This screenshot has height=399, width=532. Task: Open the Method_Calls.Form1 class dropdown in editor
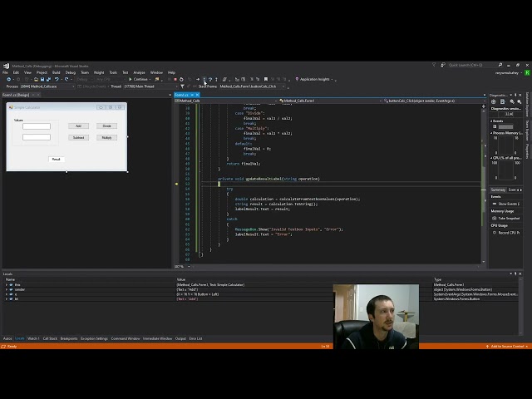(x=330, y=101)
